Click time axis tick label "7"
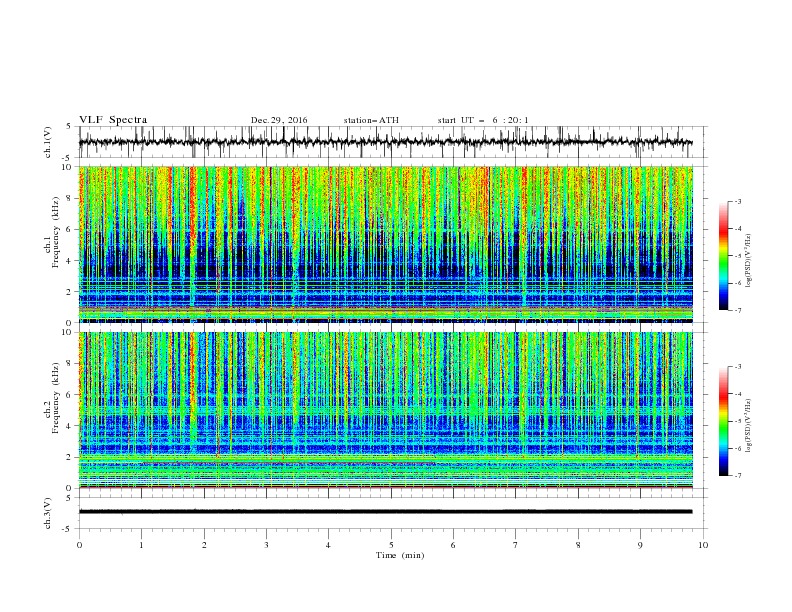Screen dimensions: 792x612 (x=516, y=545)
